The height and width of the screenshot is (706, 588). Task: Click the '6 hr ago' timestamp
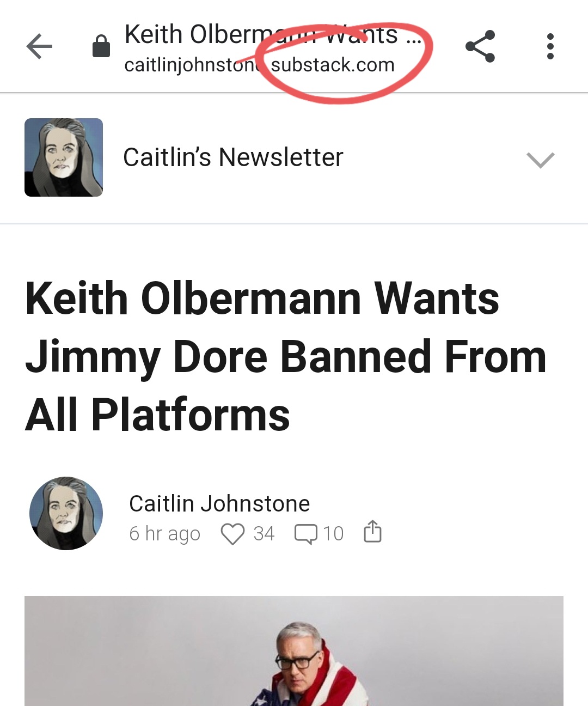[x=164, y=534]
